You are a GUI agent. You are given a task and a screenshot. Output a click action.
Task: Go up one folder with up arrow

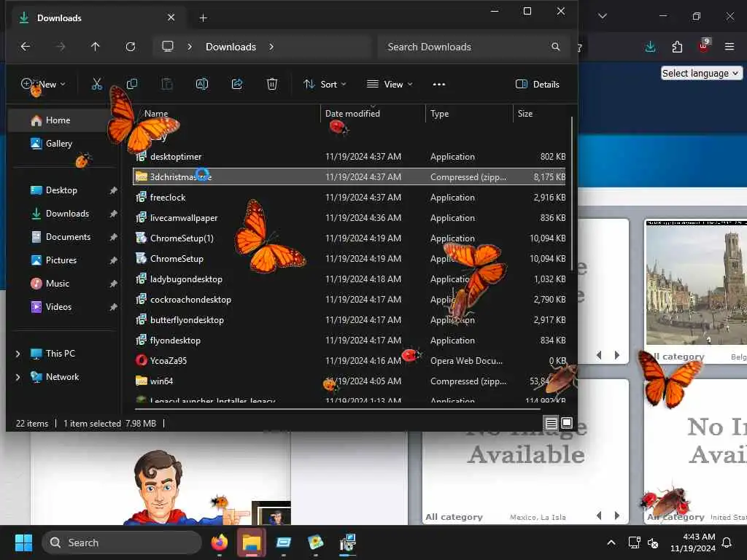tap(96, 47)
